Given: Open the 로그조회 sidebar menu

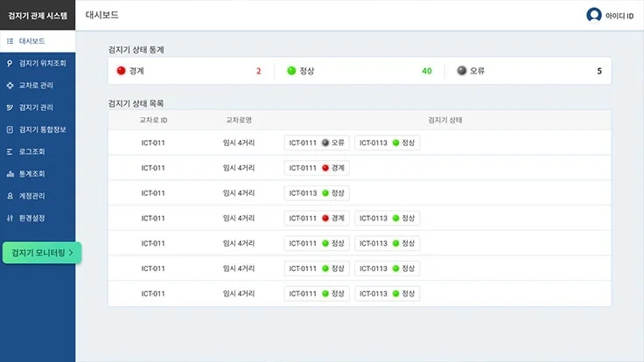Looking at the screenshot, I should (38, 152).
